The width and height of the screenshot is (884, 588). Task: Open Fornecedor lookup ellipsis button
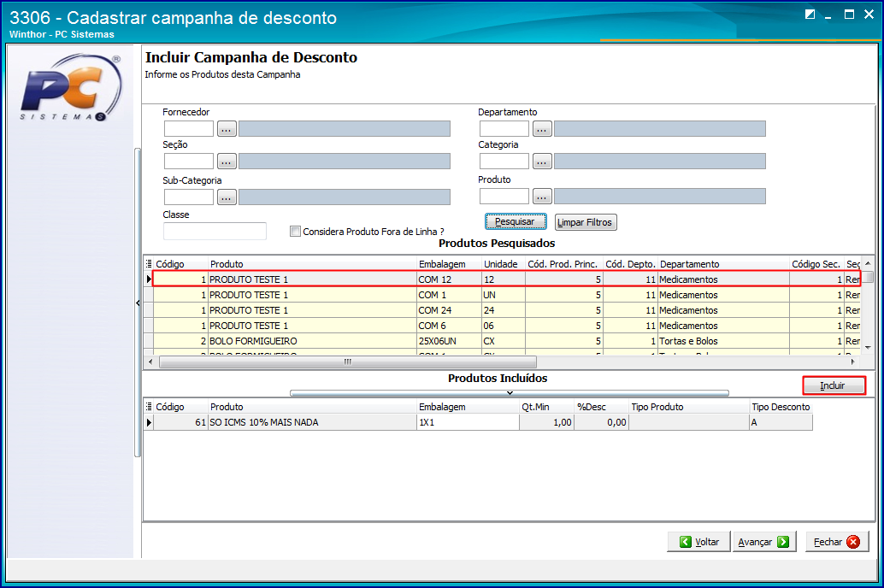point(227,129)
